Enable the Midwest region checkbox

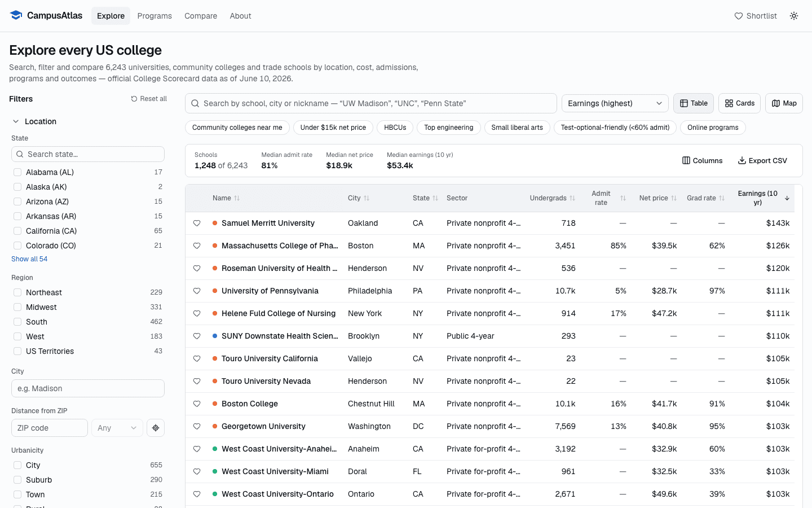(17, 307)
